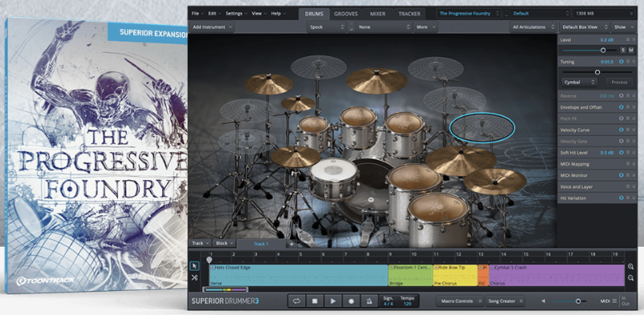The width and height of the screenshot is (644, 315).
Task: Select the arrow pointer tool in the track
Action: tap(194, 267)
